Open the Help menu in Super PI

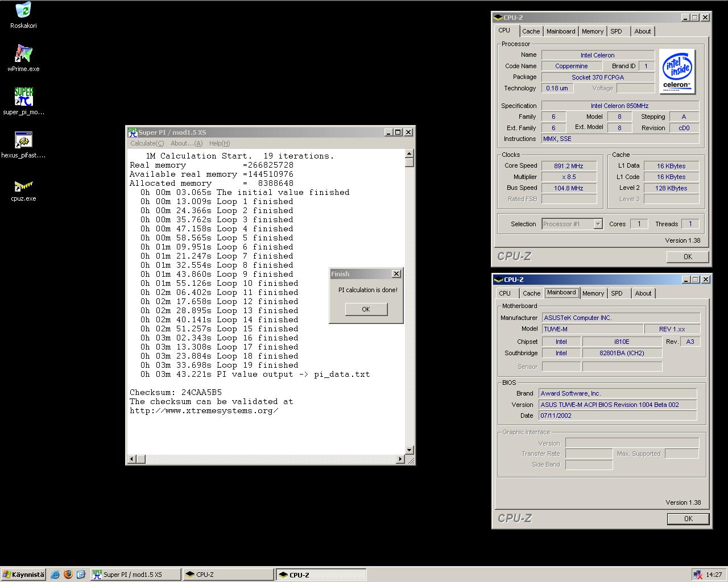(220, 143)
